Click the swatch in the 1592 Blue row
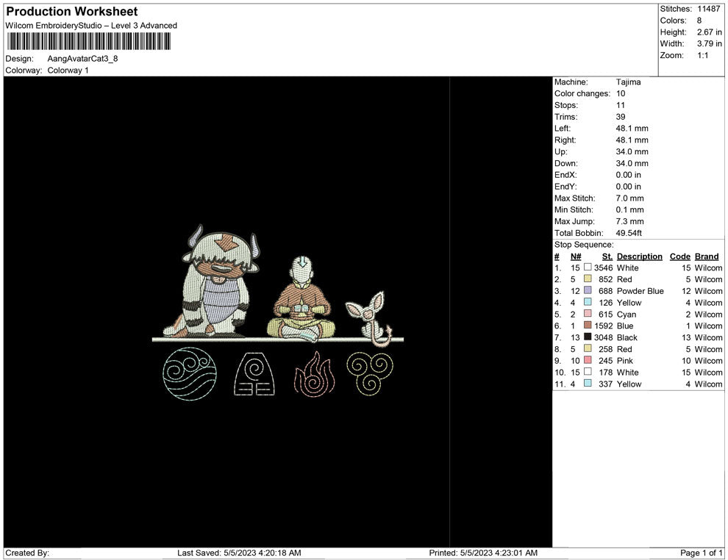 (x=588, y=326)
